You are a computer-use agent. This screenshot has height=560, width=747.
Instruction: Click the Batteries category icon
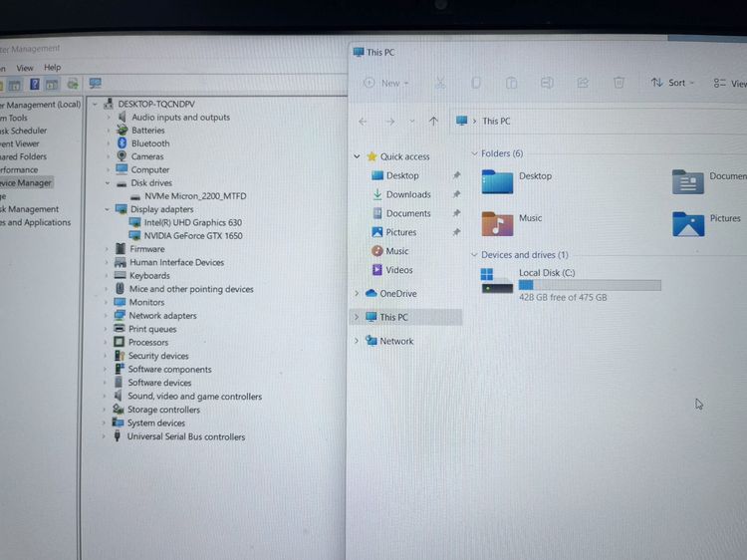click(x=123, y=130)
